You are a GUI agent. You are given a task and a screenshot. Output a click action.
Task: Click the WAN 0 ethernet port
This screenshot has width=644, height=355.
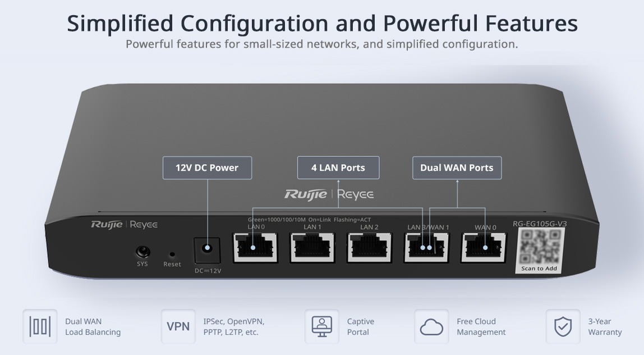point(484,248)
